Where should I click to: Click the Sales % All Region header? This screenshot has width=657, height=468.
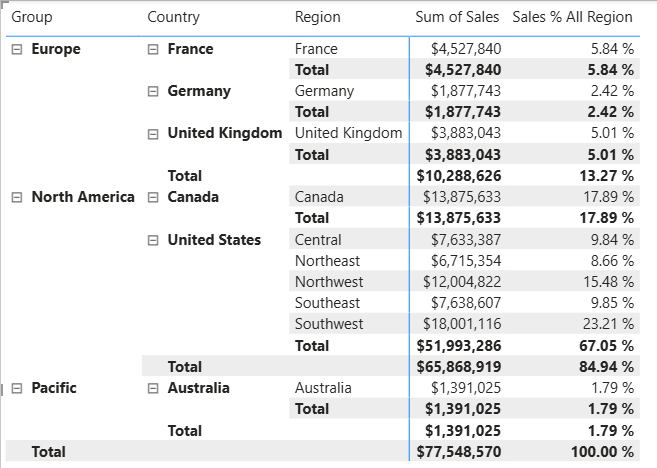point(572,17)
